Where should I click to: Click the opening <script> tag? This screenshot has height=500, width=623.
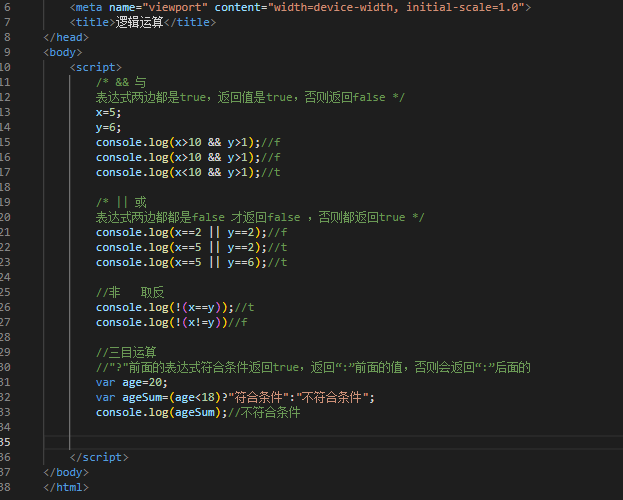[x=96, y=67]
